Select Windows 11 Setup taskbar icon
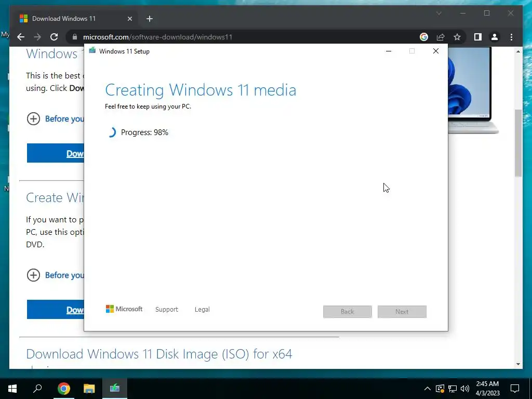 click(x=115, y=389)
